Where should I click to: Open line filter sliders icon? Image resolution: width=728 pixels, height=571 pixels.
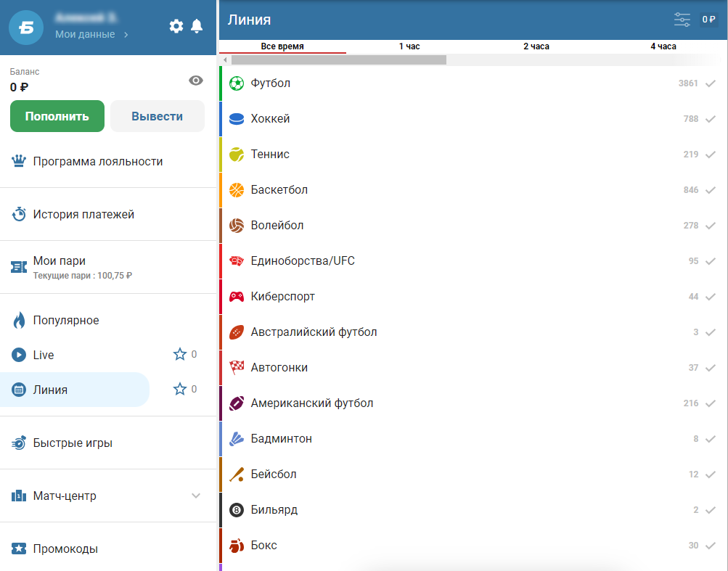tap(682, 20)
